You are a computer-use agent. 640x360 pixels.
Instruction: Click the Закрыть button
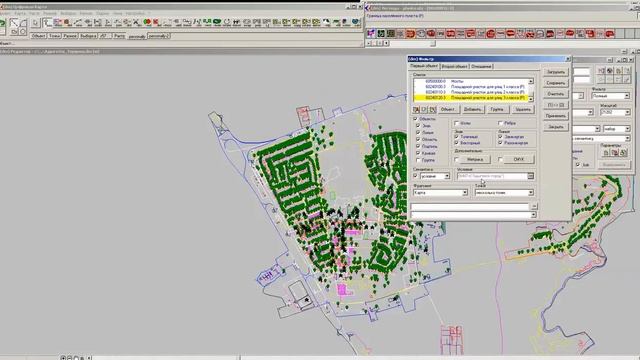pos(556,127)
